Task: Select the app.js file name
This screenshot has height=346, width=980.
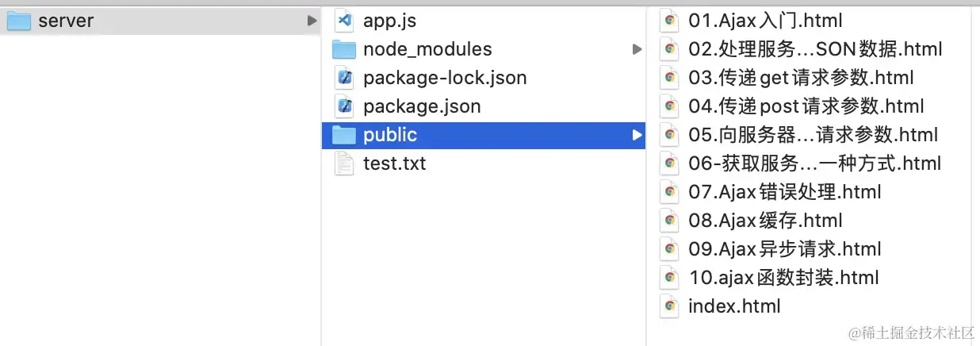Action: click(x=389, y=21)
